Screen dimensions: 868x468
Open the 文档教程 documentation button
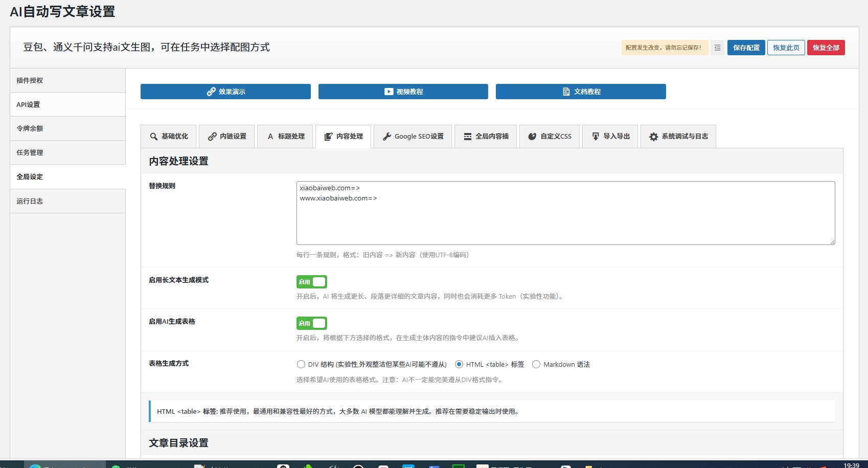click(x=581, y=92)
